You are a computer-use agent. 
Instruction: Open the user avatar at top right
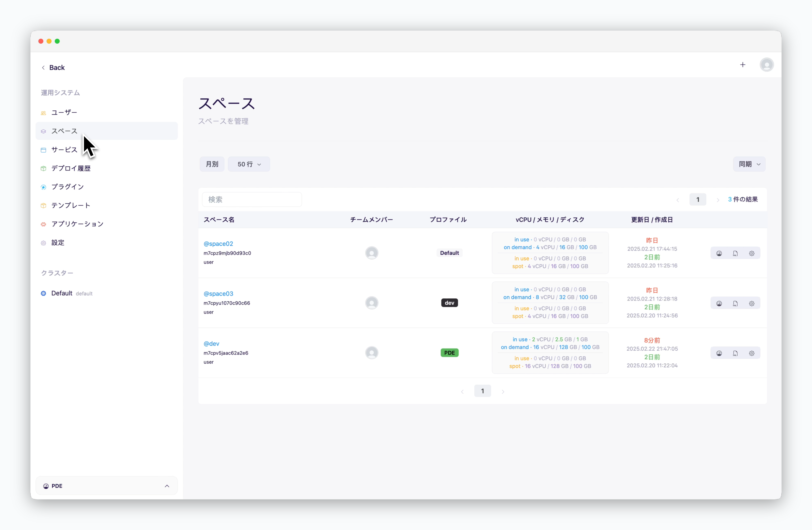click(766, 65)
